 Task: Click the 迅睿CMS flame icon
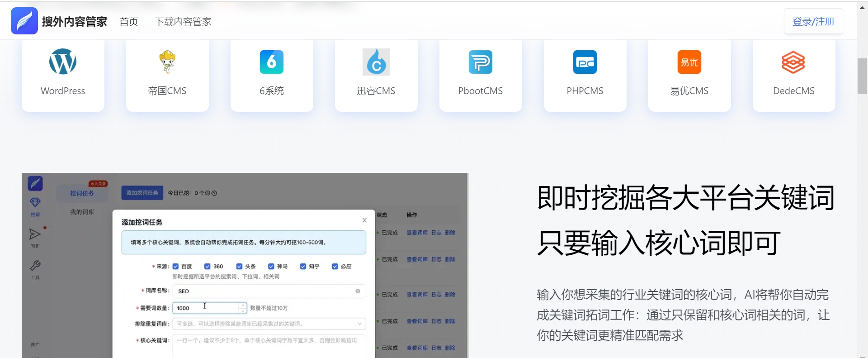pyautogui.click(x=376, y=62)
